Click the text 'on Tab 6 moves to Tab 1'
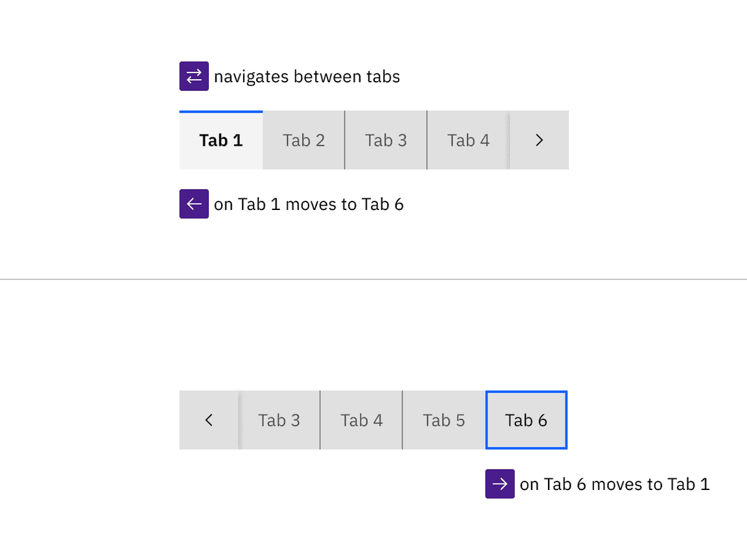This screenshot has width=747, height=560. tap(615, 484)
